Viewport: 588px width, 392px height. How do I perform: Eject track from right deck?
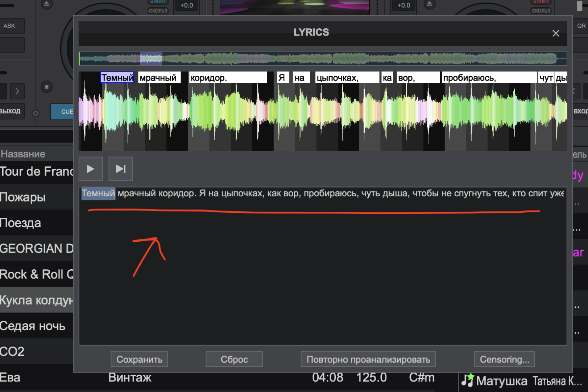429,4
